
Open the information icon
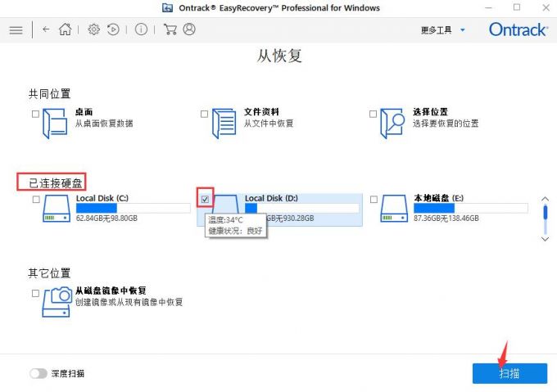[141, 29]
